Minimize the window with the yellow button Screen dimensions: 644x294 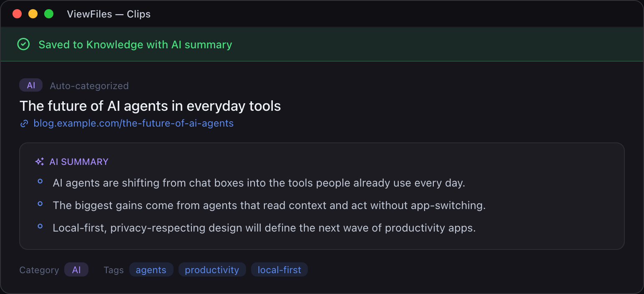click(33, 14)
